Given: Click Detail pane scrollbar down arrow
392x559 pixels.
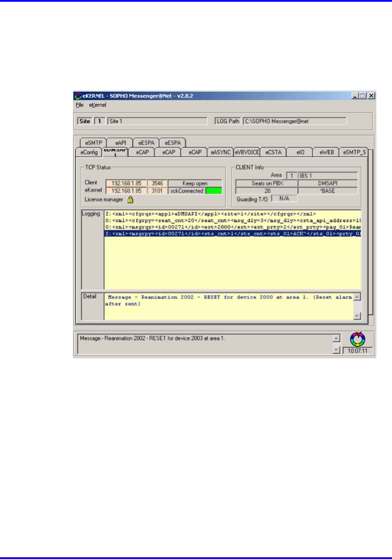Looking at the screenshot, I should [357, 316].
